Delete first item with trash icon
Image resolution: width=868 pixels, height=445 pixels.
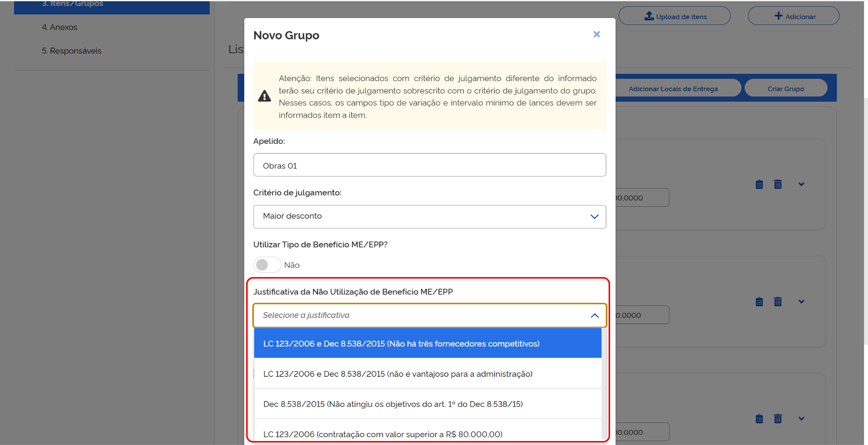(778, 184)
